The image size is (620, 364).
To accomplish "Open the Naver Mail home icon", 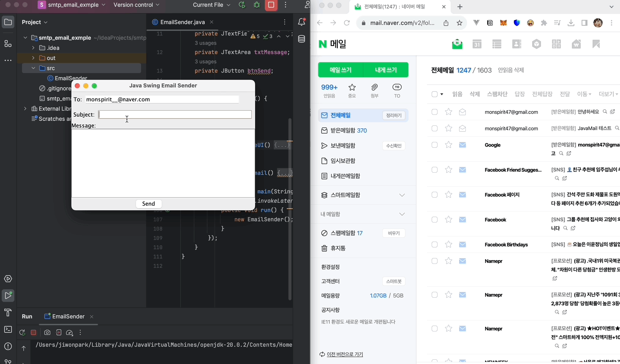I will [x=457, y=44].
